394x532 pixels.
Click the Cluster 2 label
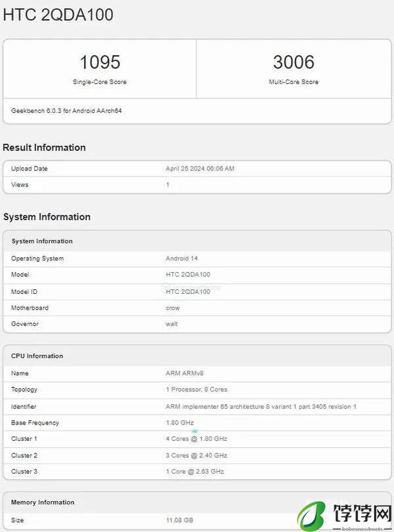pos(24,455)
